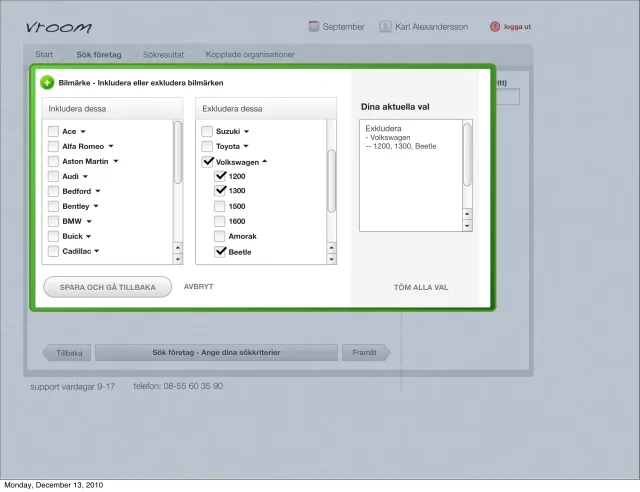The width and height of the screenshot is (640, 492).
Task: Open the Start tab
Action: point(44,54)
